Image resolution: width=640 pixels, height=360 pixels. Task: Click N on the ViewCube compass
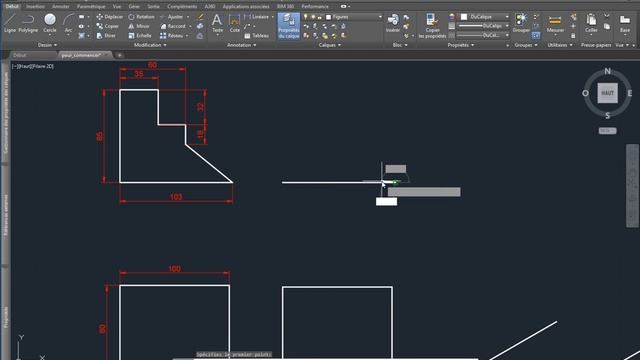click(607, 71)
